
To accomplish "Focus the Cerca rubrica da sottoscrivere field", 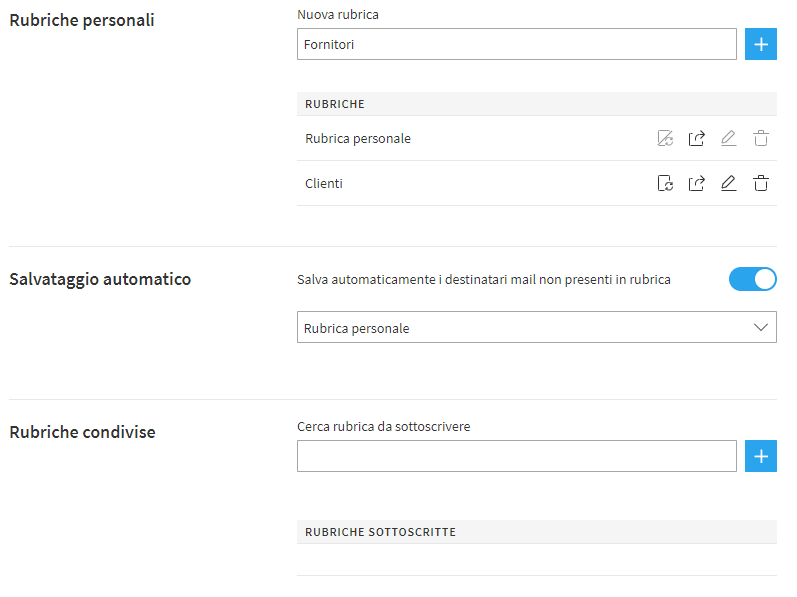I will coord(516,456).
